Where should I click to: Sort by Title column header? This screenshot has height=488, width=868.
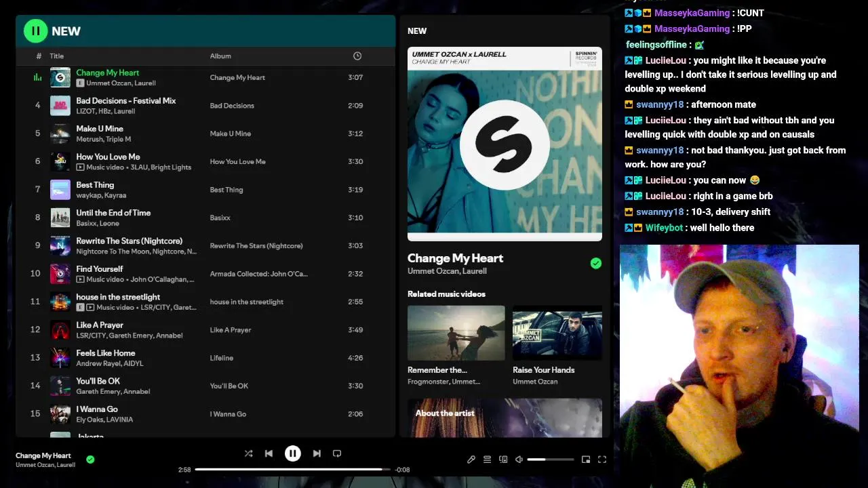(56, 56)
